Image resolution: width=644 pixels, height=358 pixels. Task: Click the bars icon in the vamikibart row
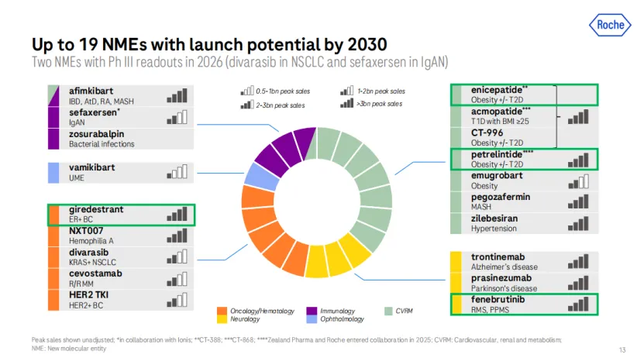(x=177, y=172)
